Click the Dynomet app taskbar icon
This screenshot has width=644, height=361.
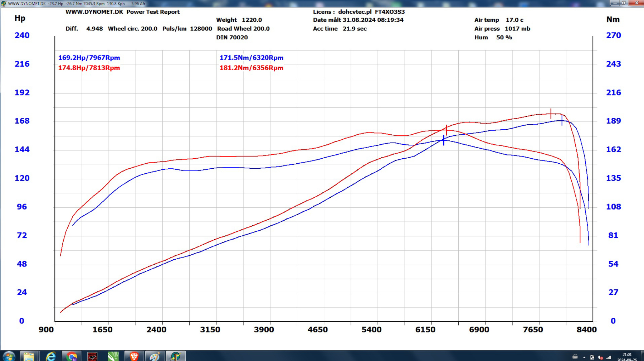[x=176, y=356]
